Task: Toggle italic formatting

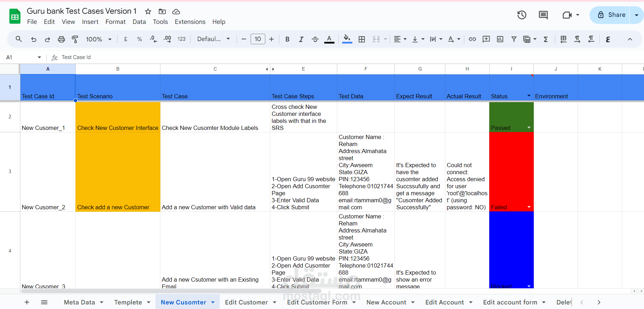Action: coord(301,39)
